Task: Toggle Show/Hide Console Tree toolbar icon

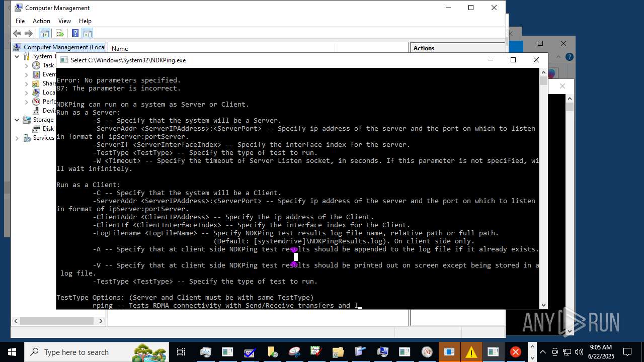Action: click(44, 34)
